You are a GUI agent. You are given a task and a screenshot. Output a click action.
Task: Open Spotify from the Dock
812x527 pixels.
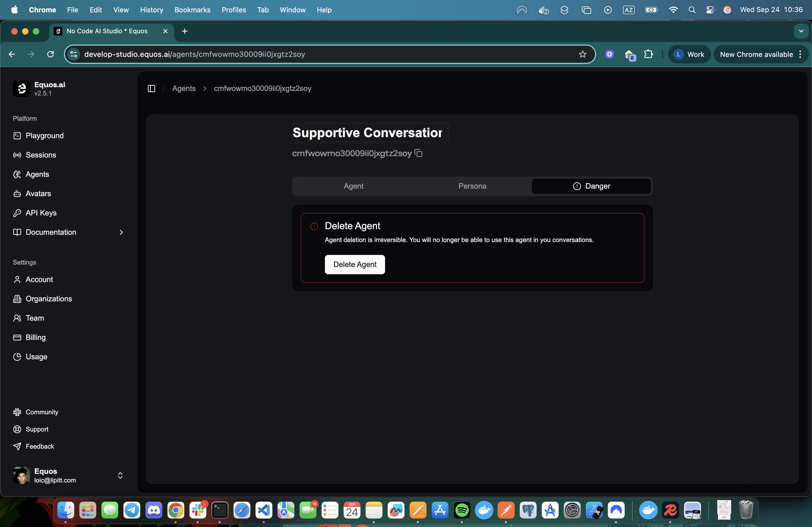(x=462, y=510)
